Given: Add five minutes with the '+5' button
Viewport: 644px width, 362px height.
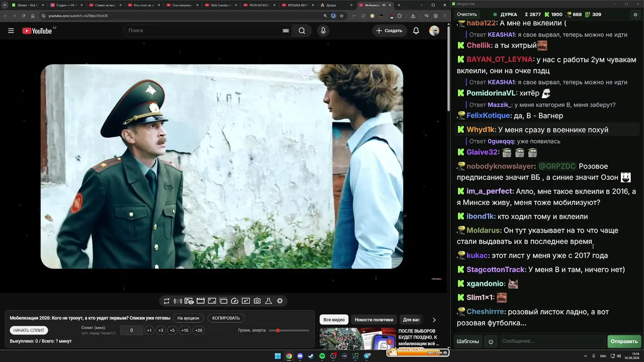Looking at the screenshot, I should click(172, 330).
